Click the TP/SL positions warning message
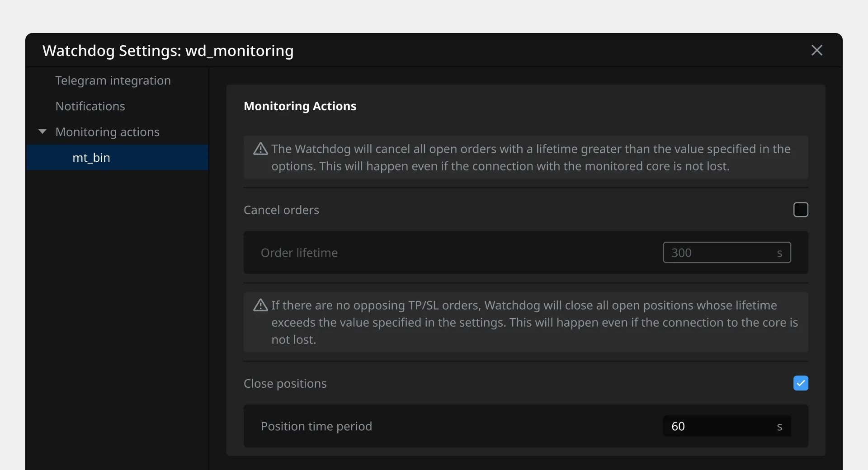The image size is (868, 470). click(533, 322)
